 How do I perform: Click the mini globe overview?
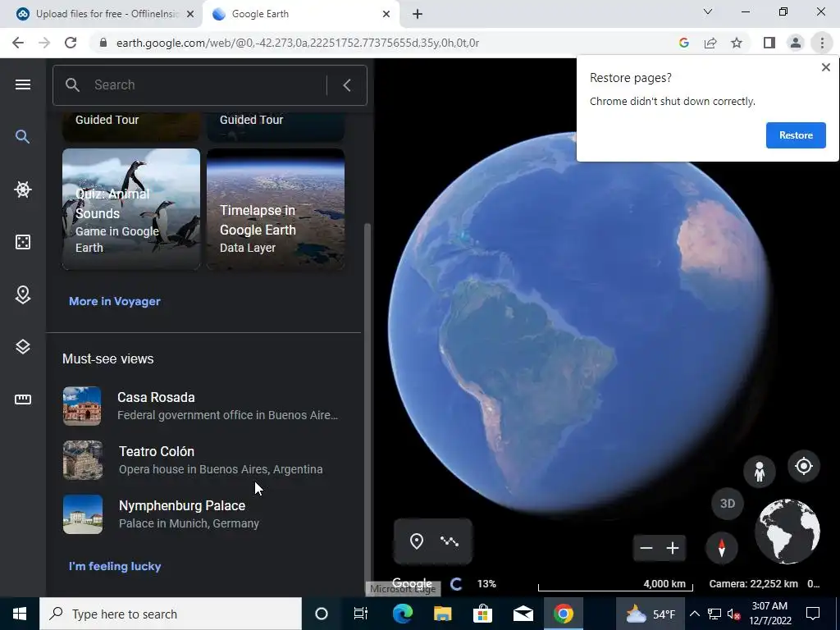(x=787, y=531)
